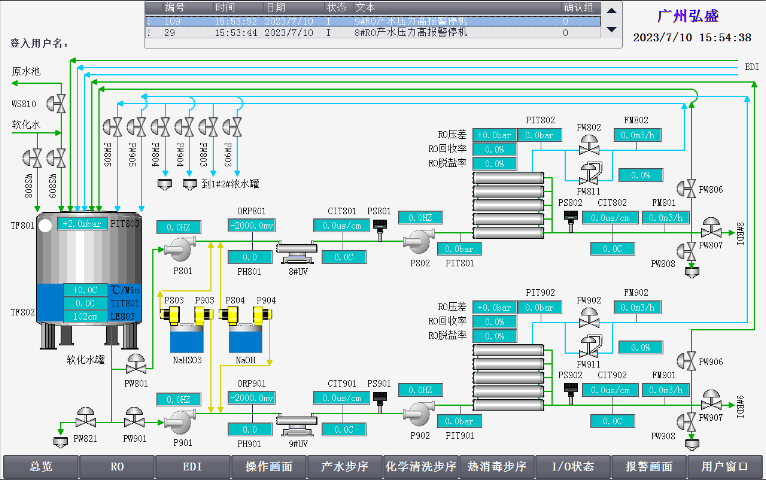
Task: Click the 用户窗口 user window button
Action: click(x=725, y=467)
